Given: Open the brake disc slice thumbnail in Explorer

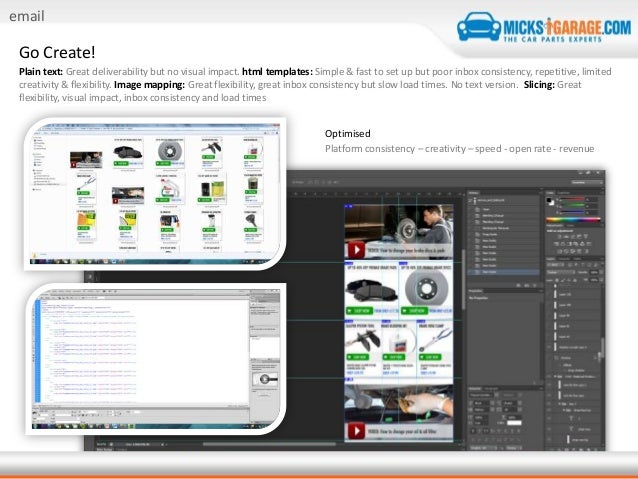Looking at the screenshot, I should pyautogui.click(x=170, y=153).
